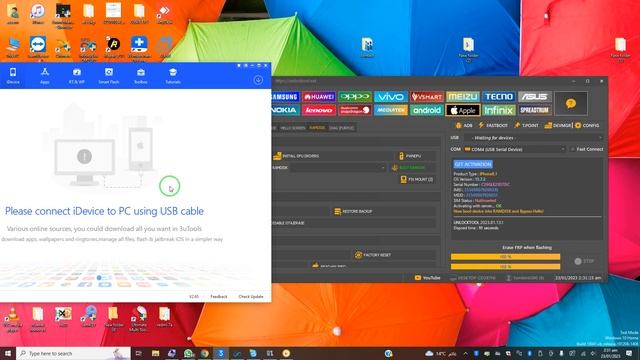Open the ADB tool
Image resolution: width=640 pixels, height=360 pixels.
coord(464,125)
